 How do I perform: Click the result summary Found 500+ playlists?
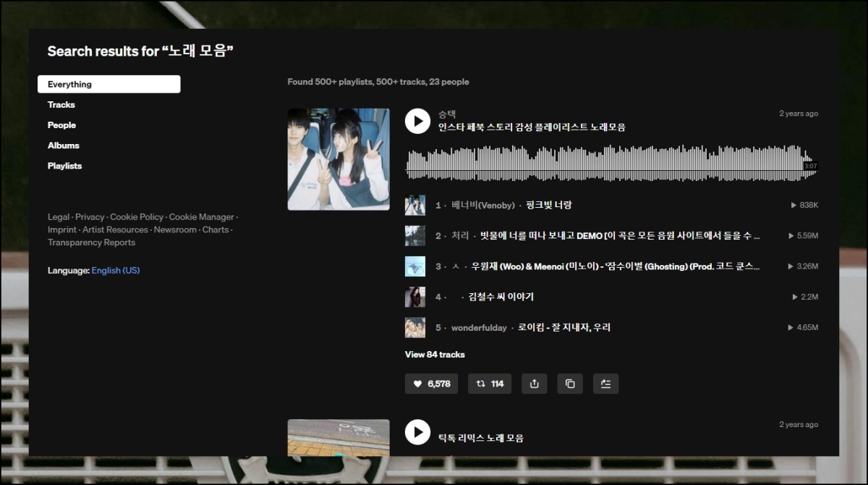pos(378,82)
